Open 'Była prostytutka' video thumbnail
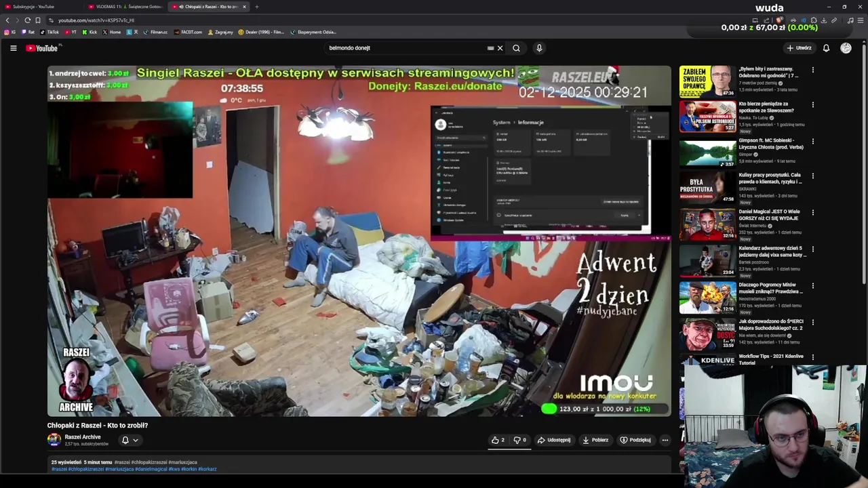 [707, 188]
